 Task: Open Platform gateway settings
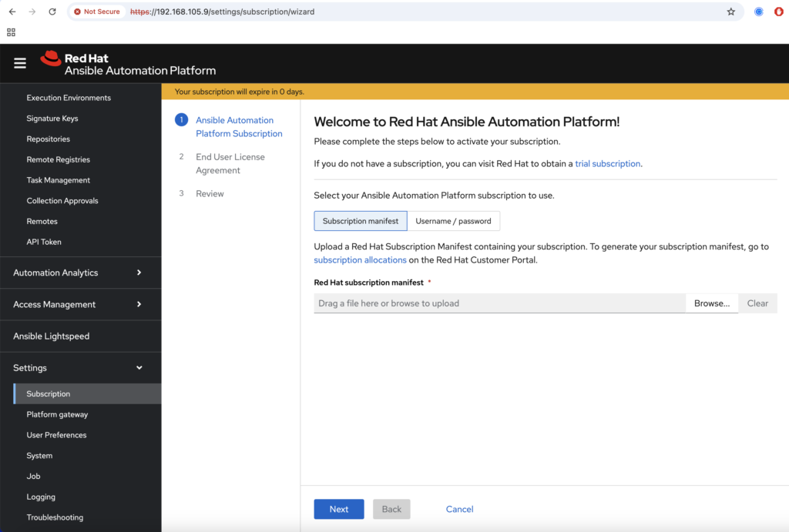[57, 414]
